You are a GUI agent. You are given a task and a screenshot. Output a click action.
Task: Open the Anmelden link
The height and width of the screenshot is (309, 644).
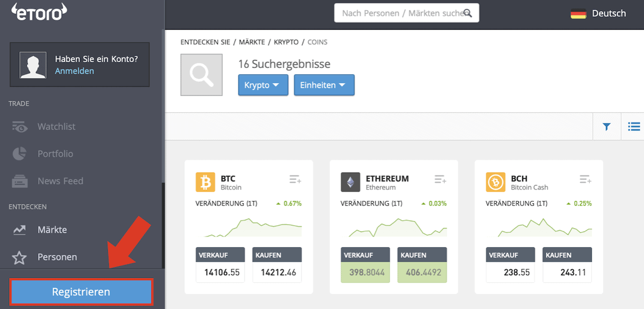pyautogui.click(x=75, y=70)
